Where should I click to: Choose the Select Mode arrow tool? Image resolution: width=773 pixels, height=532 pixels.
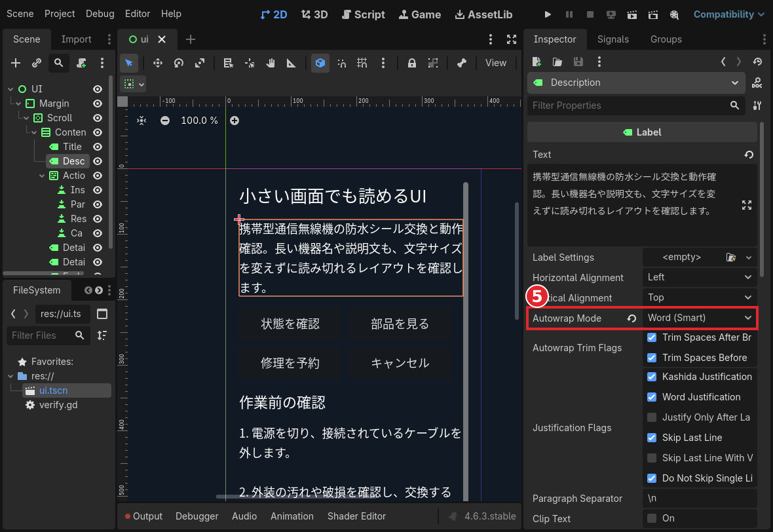tap(129, 63)
